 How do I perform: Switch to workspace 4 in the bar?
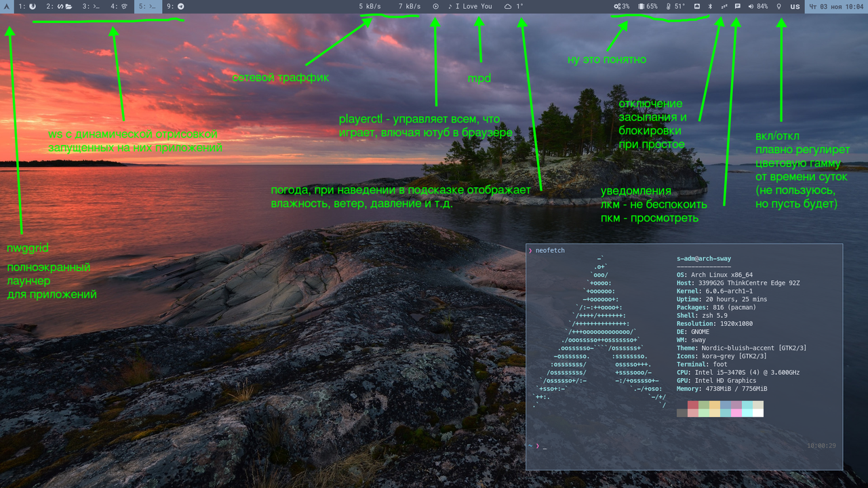120,6
